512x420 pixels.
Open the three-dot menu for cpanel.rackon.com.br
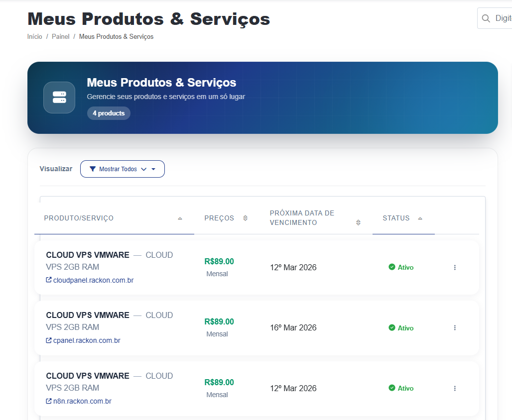click(x=455, y=328)
